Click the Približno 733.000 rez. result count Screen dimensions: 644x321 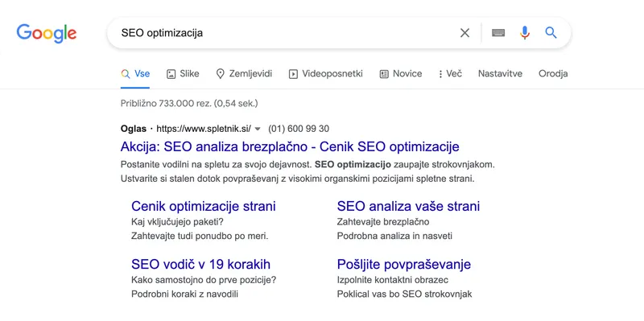189,103
